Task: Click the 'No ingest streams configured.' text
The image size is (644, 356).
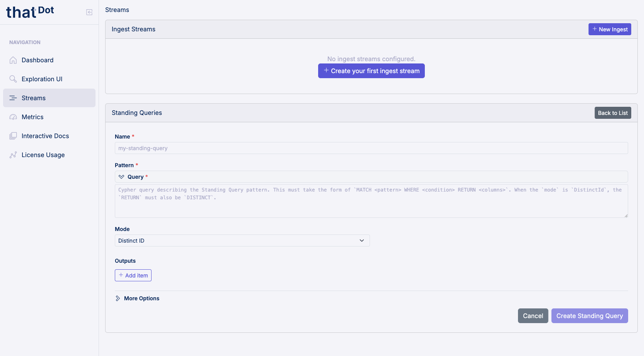Action: tap(371, 59)
